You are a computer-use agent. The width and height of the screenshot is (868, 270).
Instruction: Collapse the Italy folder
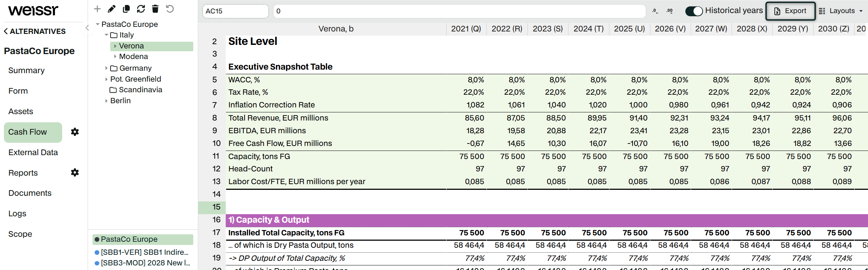[x=106, y=35]
